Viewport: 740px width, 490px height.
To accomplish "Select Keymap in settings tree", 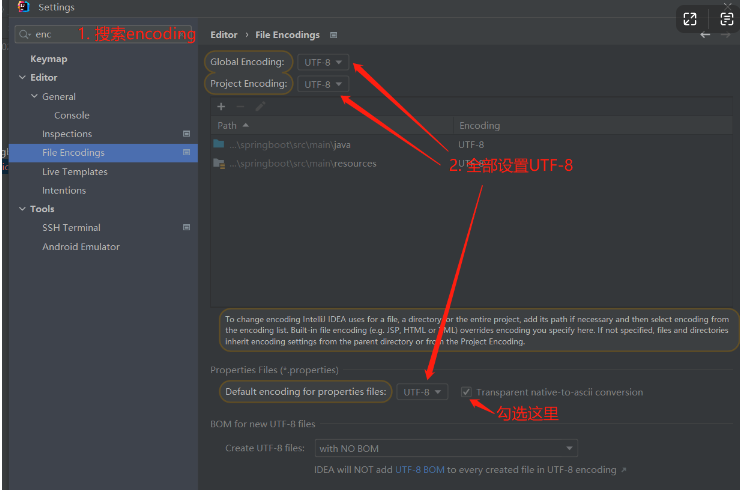I will [49, 59].
